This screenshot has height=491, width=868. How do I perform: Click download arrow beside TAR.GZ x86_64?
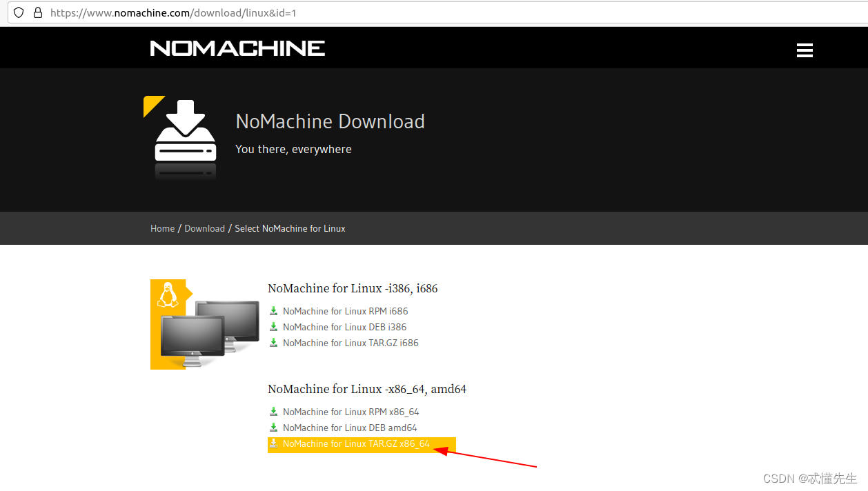click(x=273, y=443)
